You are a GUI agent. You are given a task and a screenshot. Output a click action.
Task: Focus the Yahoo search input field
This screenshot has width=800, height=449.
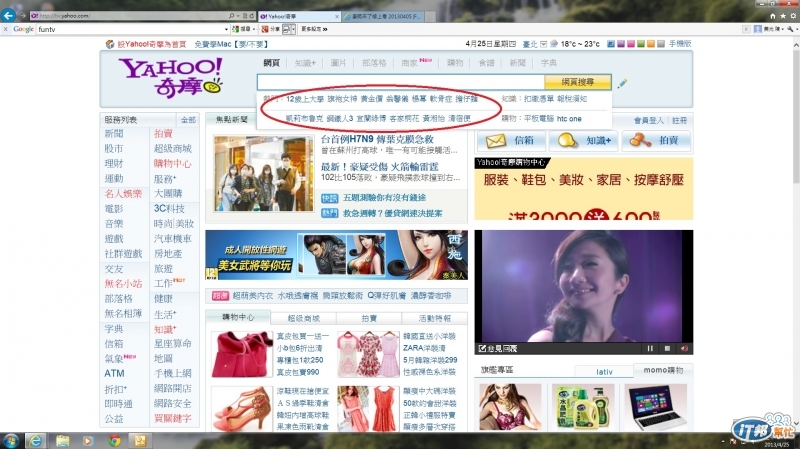click(x=401, y=82)
